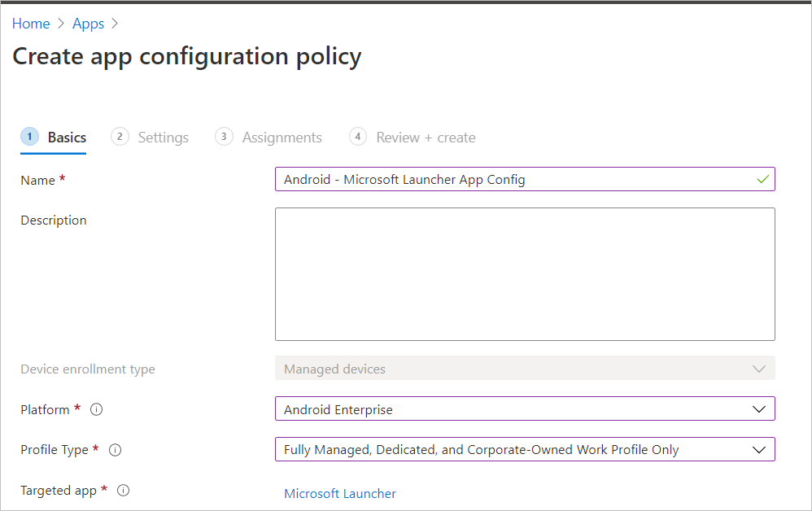Click step 2 circle icon for Settings
This screenshot has height=511, width=812.
[120, 137]
